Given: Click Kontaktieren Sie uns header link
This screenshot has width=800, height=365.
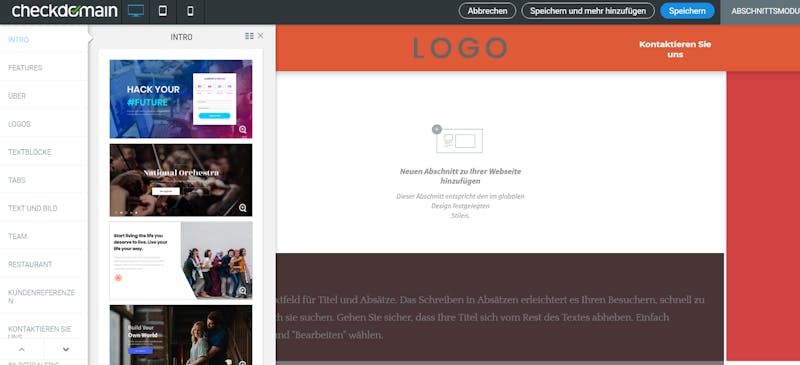Looking at the screenshot, I should (674, 49).
